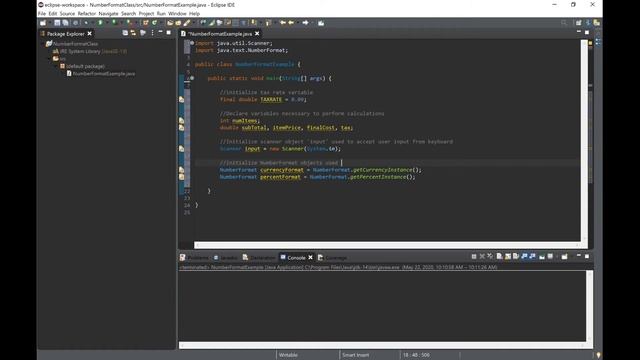Collapse the NumberFormatClass project node
Image resolution: width=640 pixels, height=360 pixels.
click(43, 44)
